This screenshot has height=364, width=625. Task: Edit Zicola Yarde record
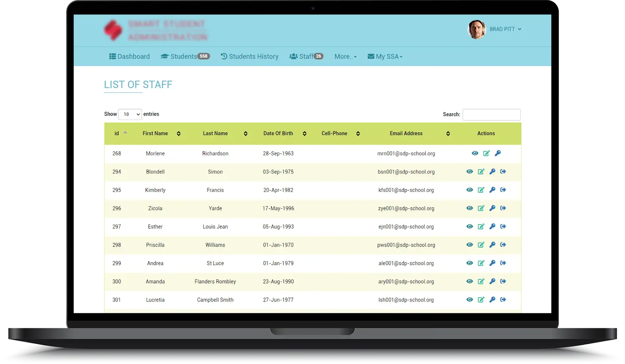481,208
